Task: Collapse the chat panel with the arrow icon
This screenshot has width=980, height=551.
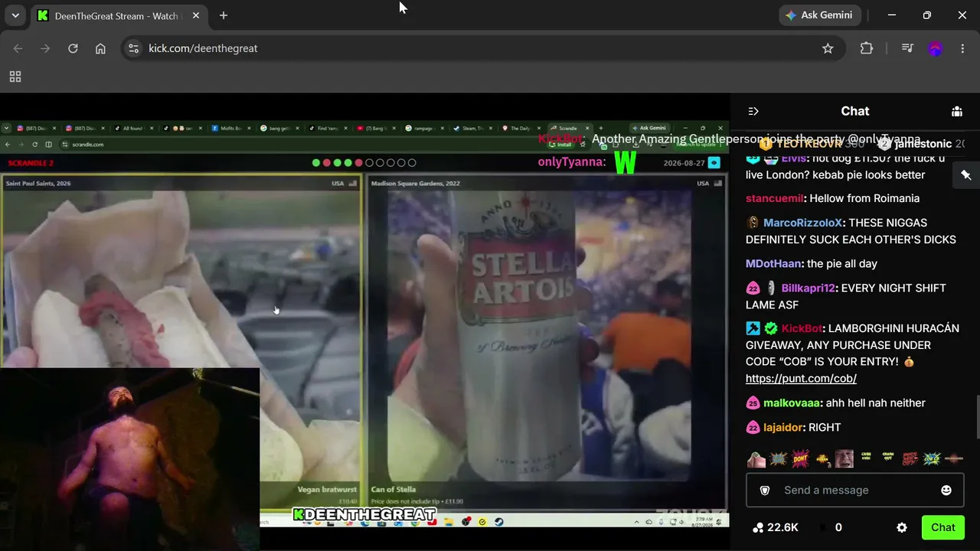Action: 753,111
